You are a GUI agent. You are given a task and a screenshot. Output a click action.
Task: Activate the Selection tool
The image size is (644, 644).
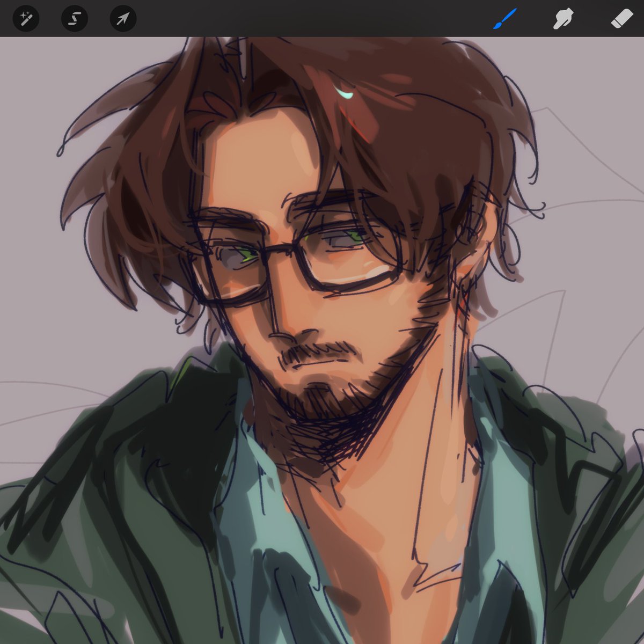pos(75,19)
